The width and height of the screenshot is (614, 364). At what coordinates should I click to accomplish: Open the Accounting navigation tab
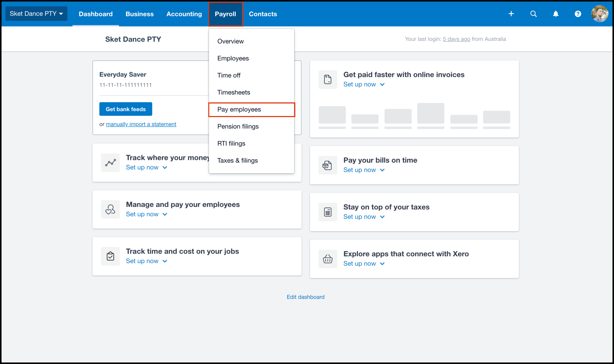184,14
